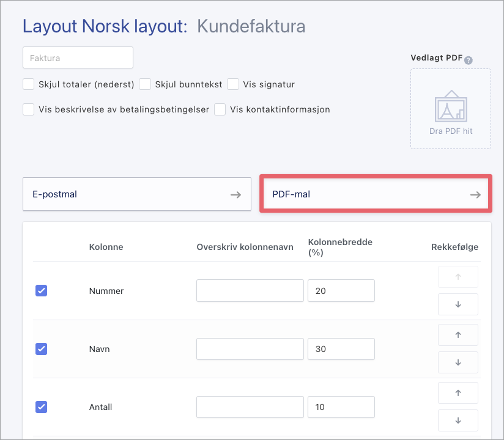Move the Navn column down with arrow

tap(458, 362)
